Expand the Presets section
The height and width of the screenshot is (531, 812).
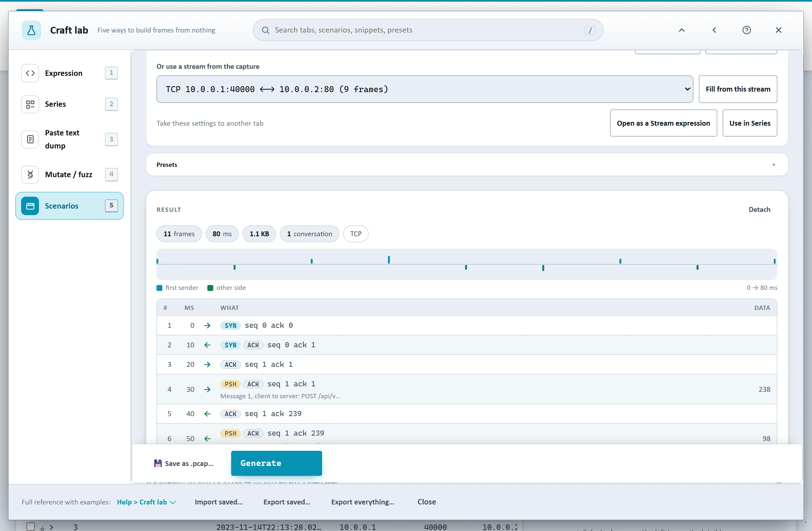tap(467, 165)
